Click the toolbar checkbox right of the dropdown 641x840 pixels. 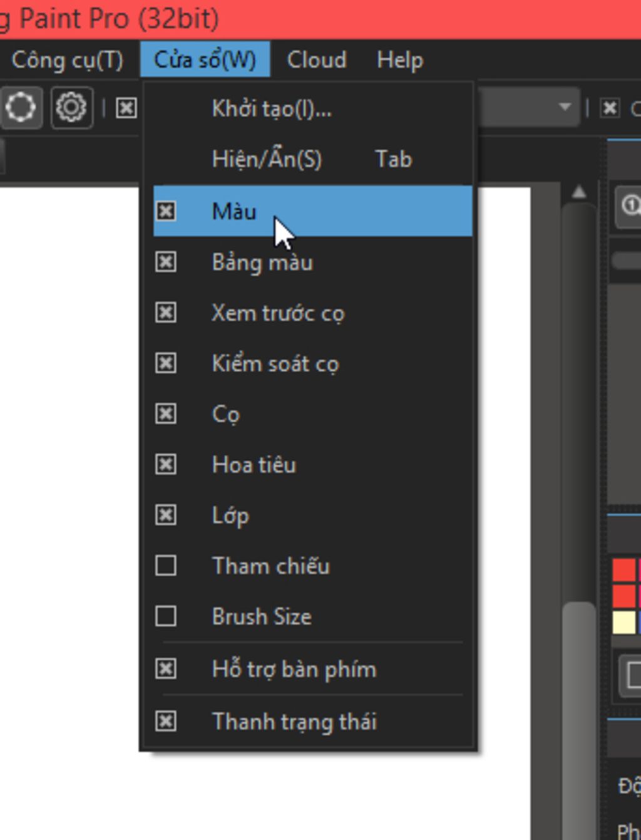[x=610, y=108]
